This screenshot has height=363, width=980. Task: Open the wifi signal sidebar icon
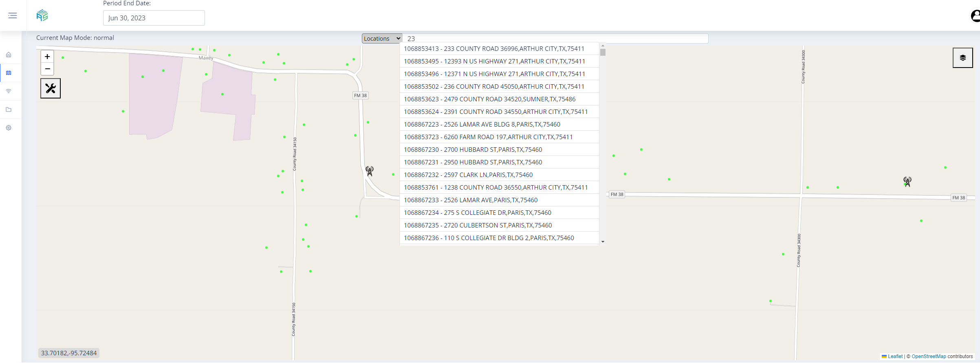coord(9,91)
